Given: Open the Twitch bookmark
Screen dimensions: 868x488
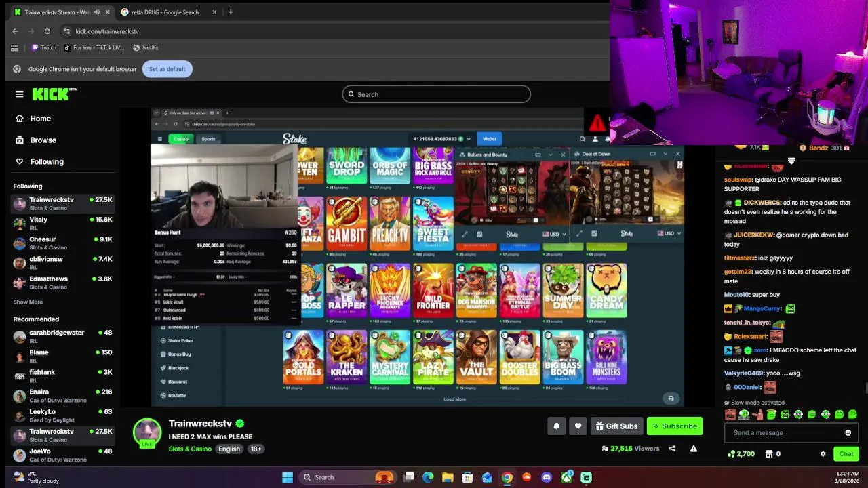Looking at the screenshot, I should 44,48.
